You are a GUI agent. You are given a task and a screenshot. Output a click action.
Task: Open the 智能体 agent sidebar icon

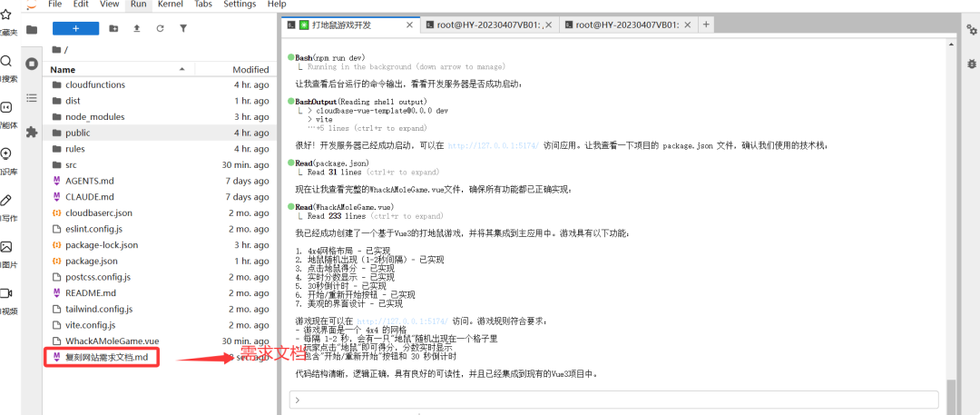click(6, 108)
